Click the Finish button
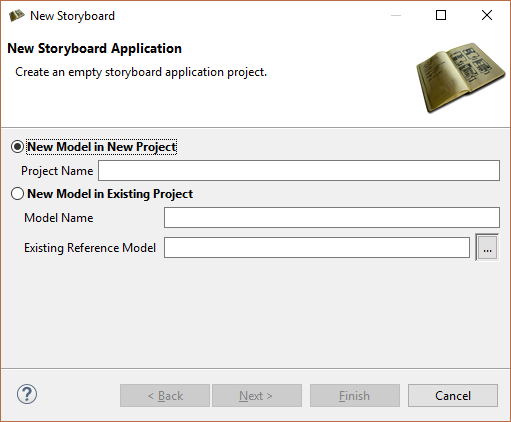The image size is (511, 422). [x=355, y=396]
